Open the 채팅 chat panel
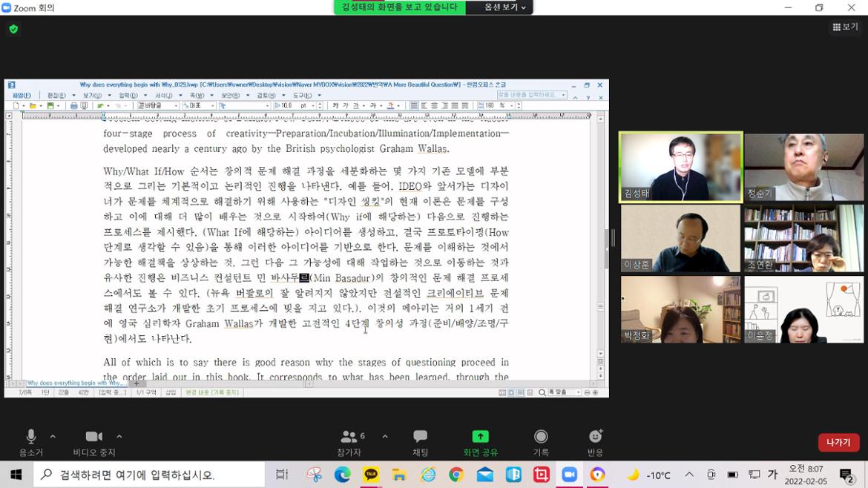This screenshot has width=868, height=488. 420,442
